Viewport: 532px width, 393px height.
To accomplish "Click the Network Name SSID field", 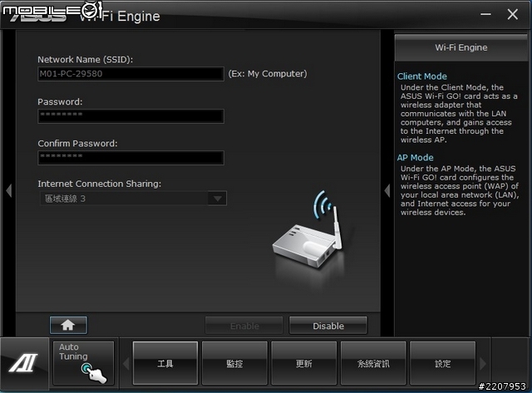I will [131, 74].
